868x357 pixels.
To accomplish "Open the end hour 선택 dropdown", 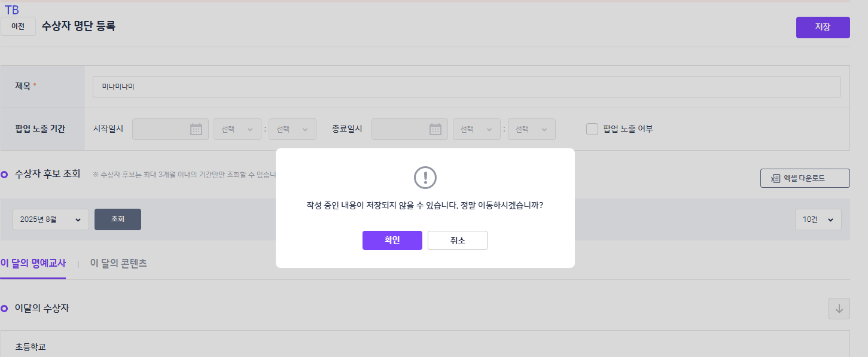I will point(476,129).
